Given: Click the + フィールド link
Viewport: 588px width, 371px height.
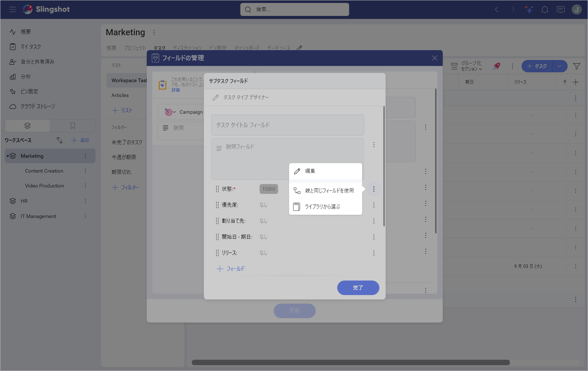Looking at the screenshot, I should pyautogui.click(x=230, y=269).
